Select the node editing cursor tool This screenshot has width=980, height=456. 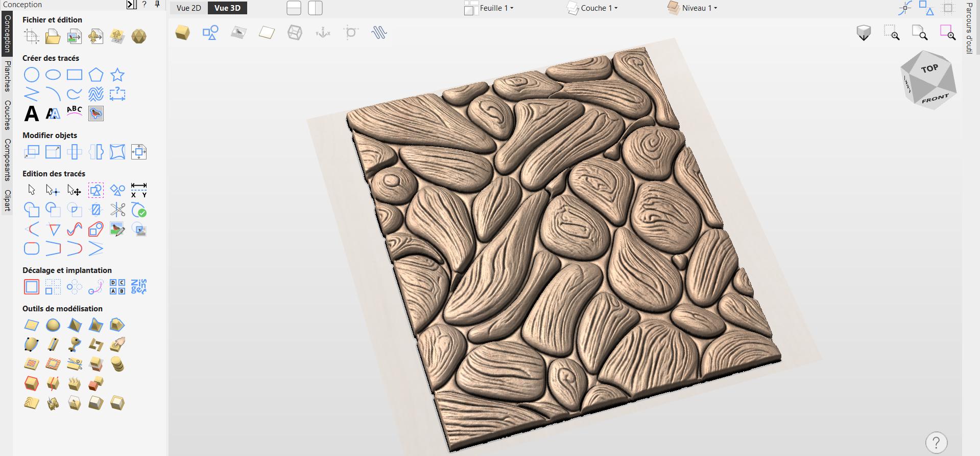point(53,190)
